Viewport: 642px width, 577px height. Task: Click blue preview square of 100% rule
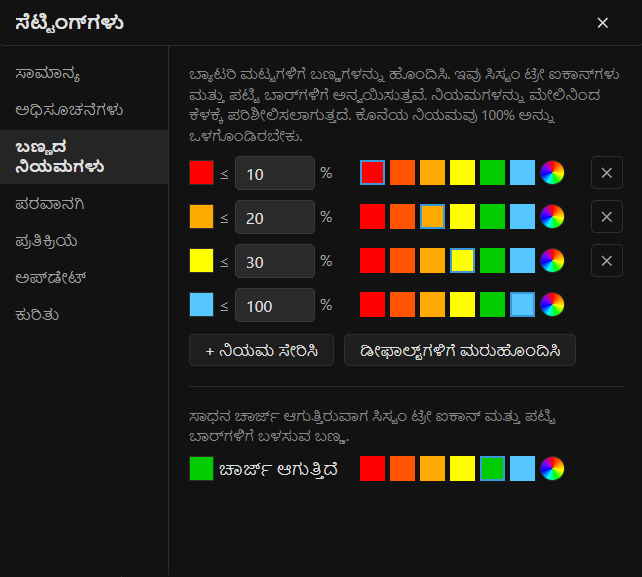[201, 305]
